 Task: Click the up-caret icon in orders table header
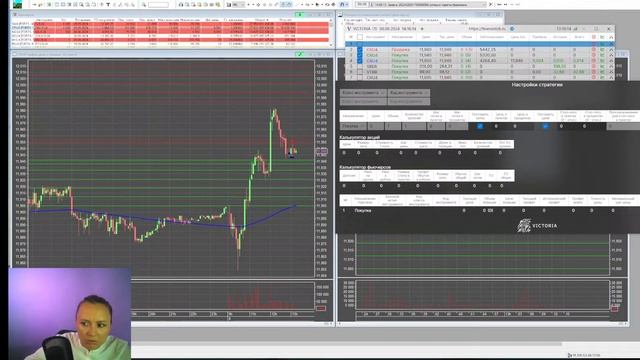click(611, 37)
